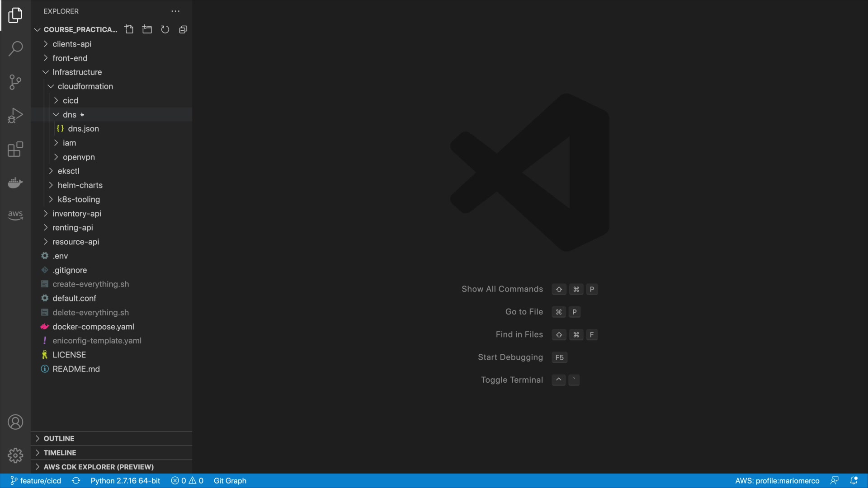Click Git Graph in the status bar

[x=230, y=481]
